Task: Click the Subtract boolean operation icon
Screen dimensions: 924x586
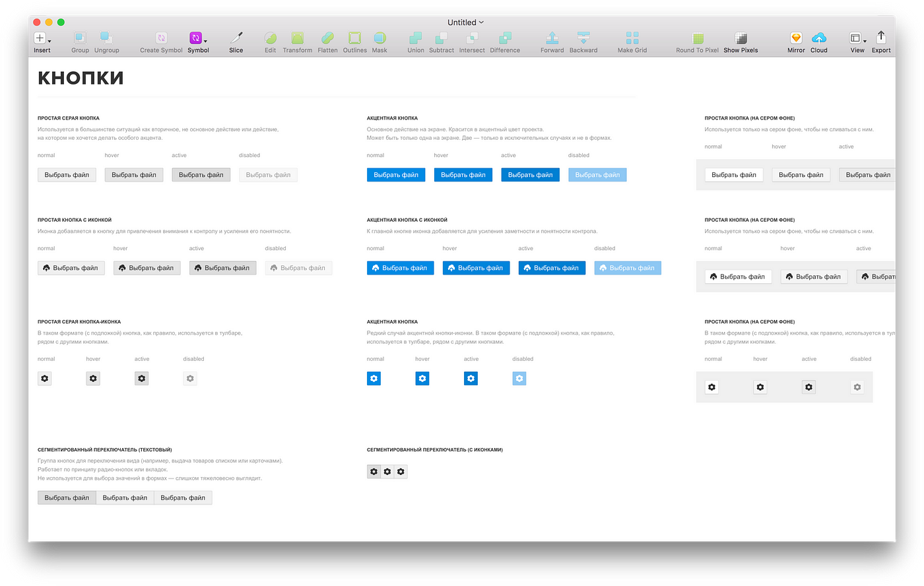Action: (442, 38)
